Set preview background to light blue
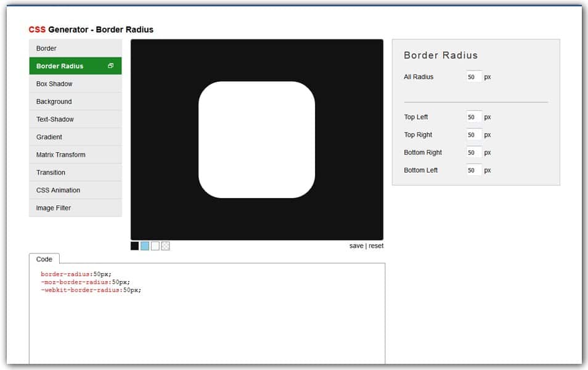Screen dimensions: 588x370 145,245
